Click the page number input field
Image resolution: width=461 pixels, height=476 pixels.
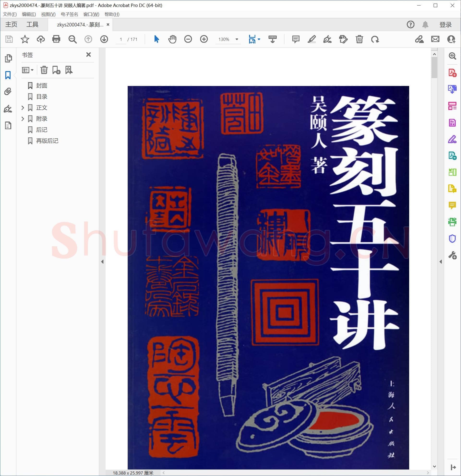121,39
